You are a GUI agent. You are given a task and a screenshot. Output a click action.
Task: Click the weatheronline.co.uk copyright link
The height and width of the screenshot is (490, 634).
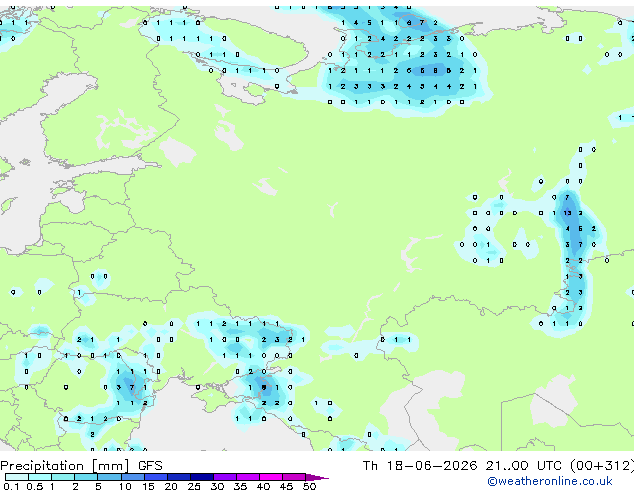tap(550, 481)
